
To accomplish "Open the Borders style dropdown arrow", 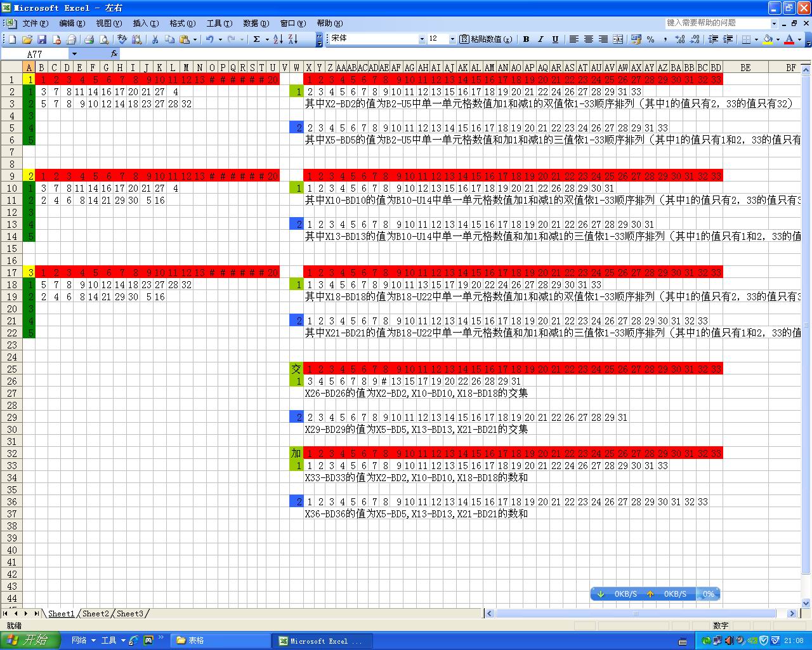I will [x=756, y=39].
